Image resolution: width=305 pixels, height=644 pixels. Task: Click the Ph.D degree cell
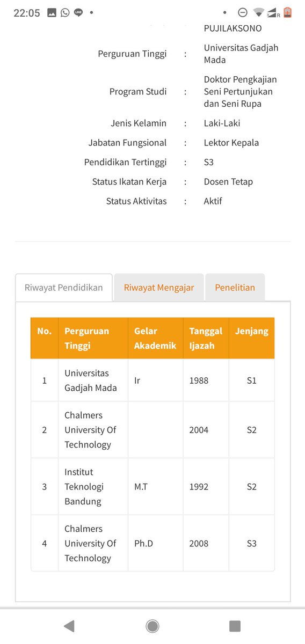point(155,543)
